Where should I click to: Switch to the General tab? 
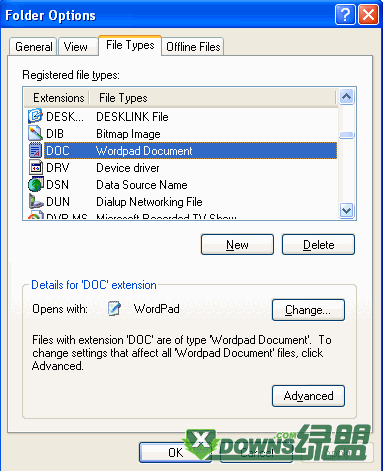tap(33, 47)
